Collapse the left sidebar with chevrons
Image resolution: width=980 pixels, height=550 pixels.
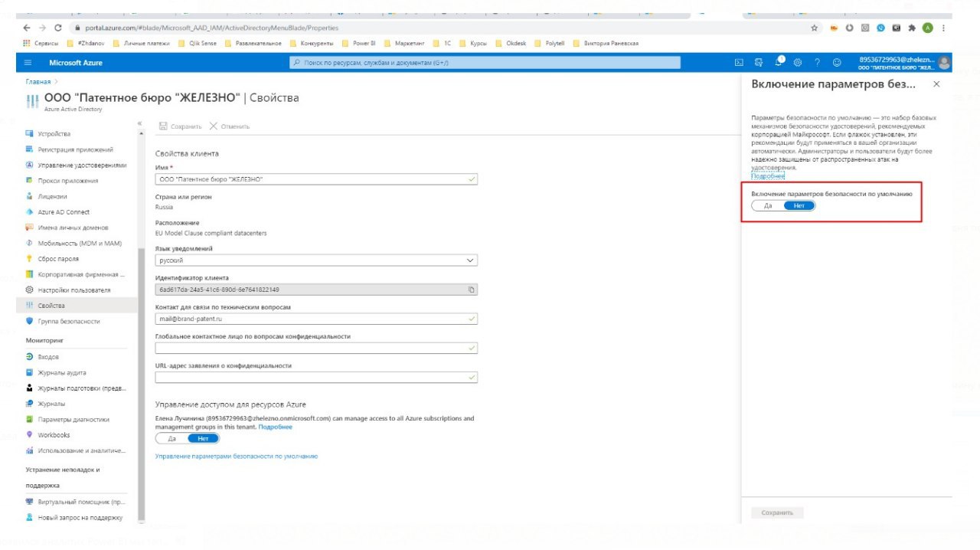[x=139, y=123]
